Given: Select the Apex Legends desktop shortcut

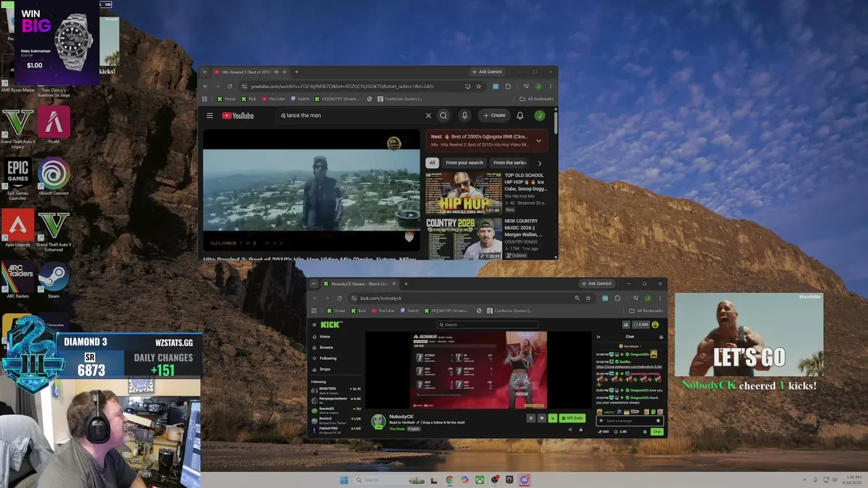Looking at the screenshot, I should pos(18,229).
